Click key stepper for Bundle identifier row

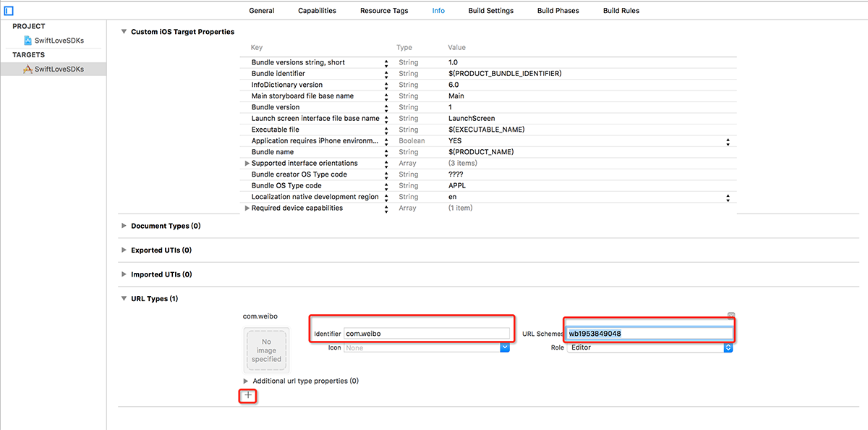coord(386,74)
